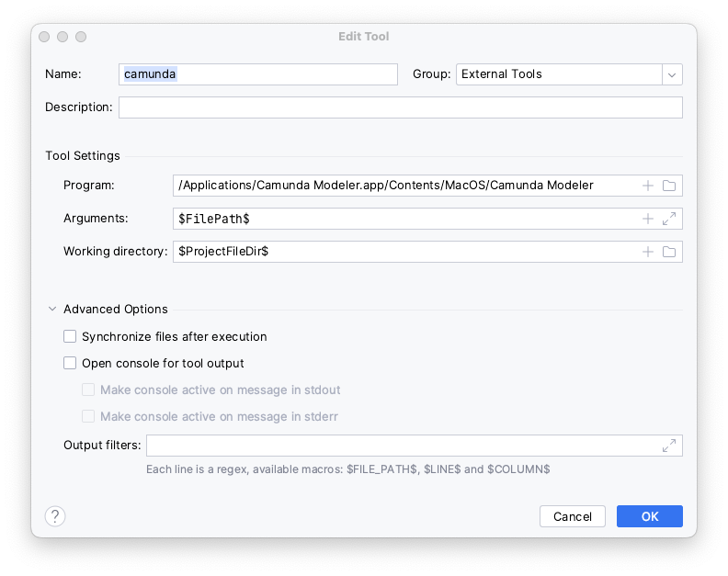Focus the empty Description field

(x=401, y=107)
